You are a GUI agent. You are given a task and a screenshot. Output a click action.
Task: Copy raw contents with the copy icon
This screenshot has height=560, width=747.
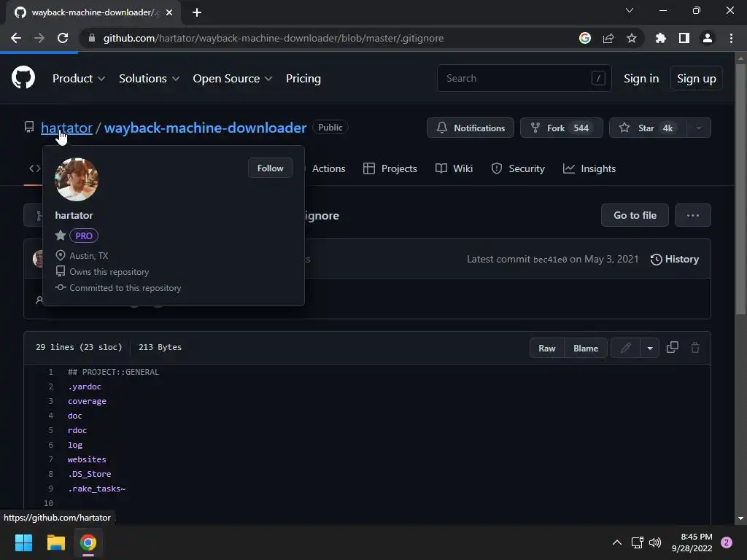672,347
